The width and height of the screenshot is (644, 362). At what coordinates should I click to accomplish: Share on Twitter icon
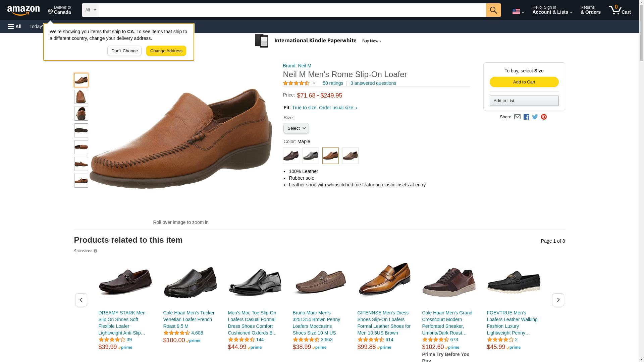point(535,117)
